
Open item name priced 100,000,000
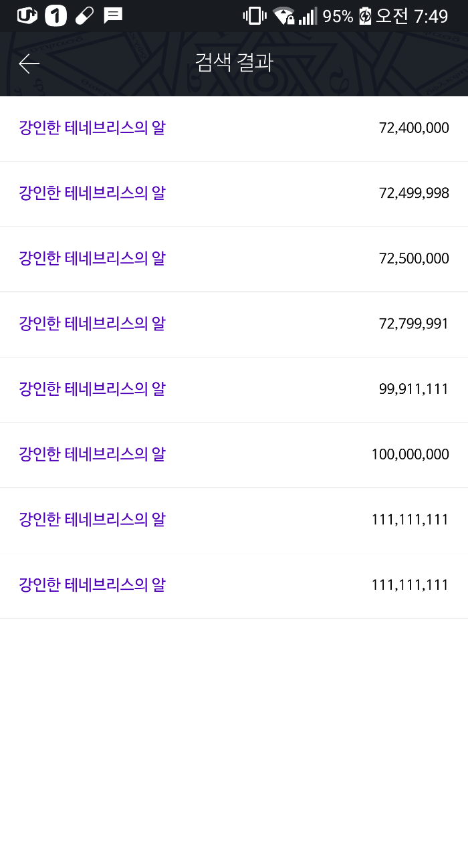(92, 454)
